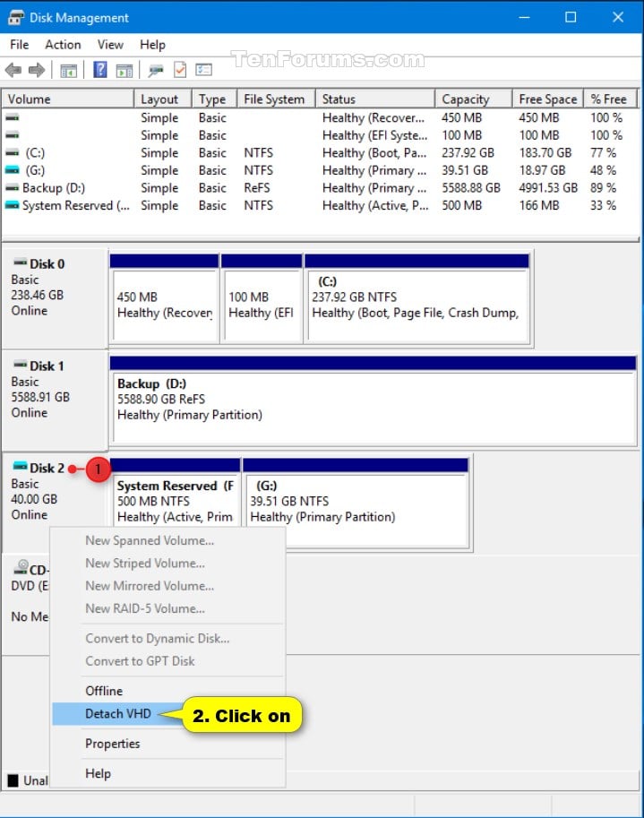Image resolution: width=644 pixels, height=818 pixels.
Task: Sort by the Free Space column header
Action: click(x=548, y=99)
